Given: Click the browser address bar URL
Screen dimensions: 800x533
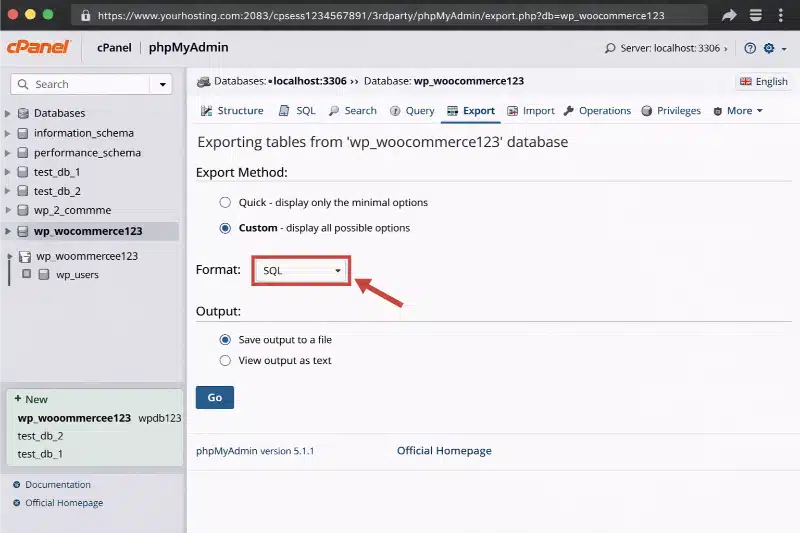Looking at the screenshot, I should coord(381,15).
